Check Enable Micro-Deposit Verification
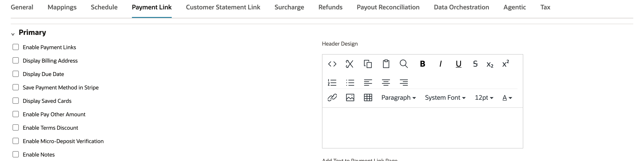Viewport: 644px width, 161px height. [x=16, y=141]
